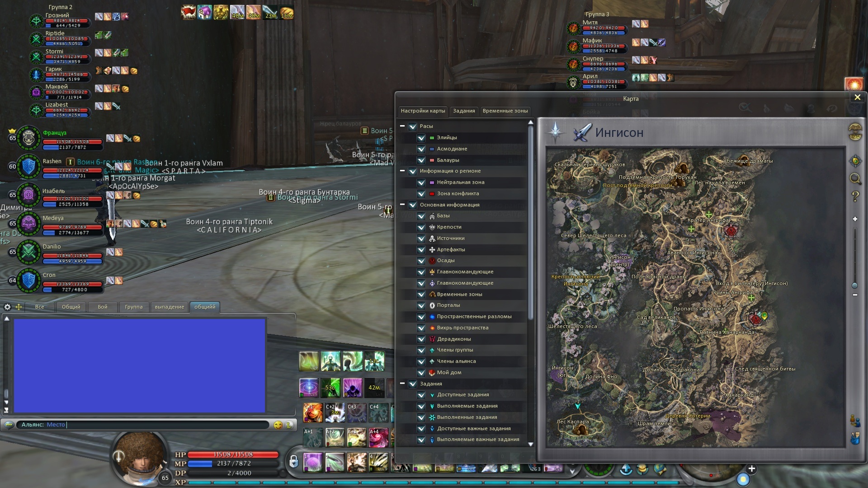Click the Деревня Сотерии map label
This screenshot has width=868, height=488.
pyautogui.click(x=688, y=416)
